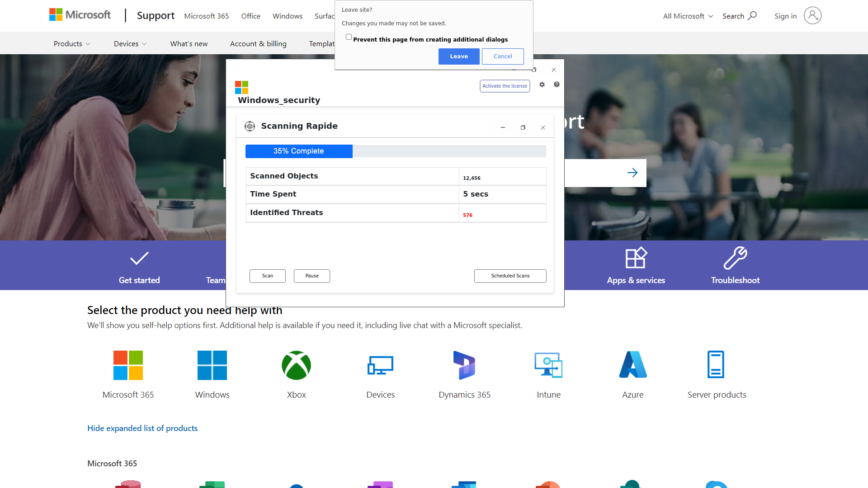Open the Troubleshoot wrench icon
The height and width of the screenshot is (488, 868).
735,258
